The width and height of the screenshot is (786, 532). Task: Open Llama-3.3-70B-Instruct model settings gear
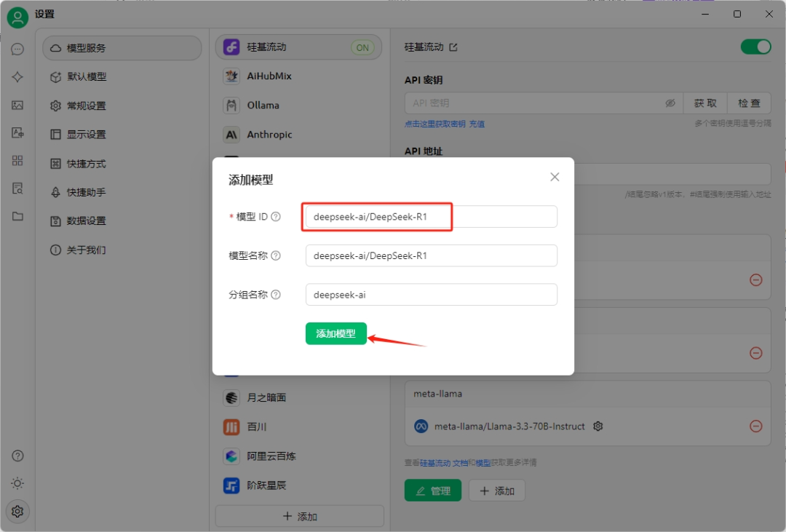click(598, 426)
